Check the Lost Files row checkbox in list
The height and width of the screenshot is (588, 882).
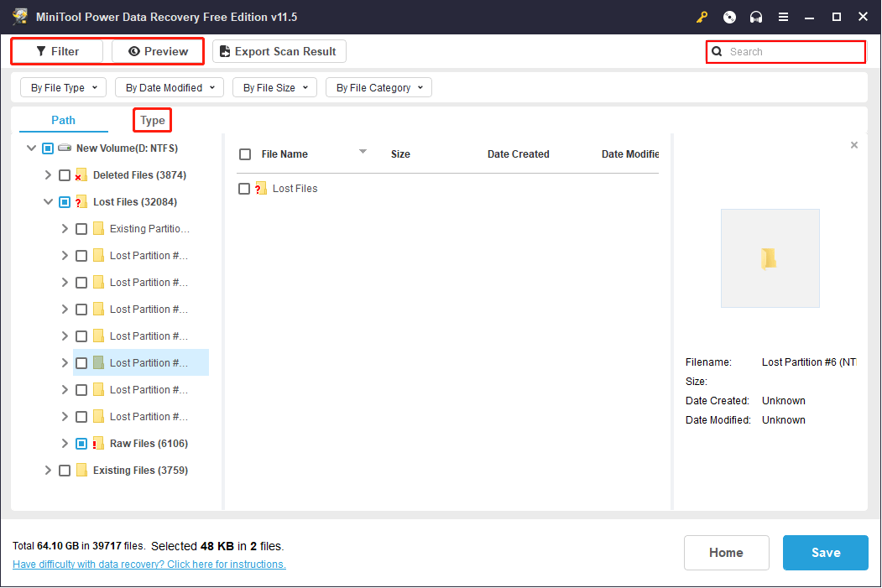click(243, 189)
